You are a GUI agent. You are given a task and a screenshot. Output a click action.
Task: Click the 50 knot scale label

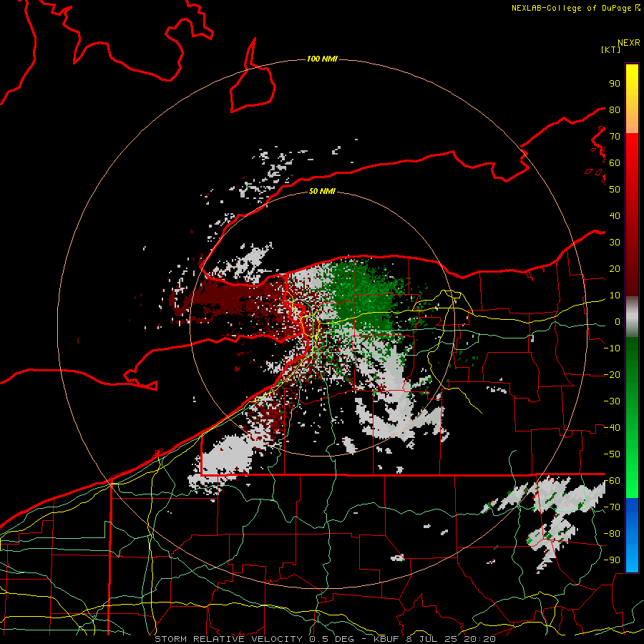[615, 190]
